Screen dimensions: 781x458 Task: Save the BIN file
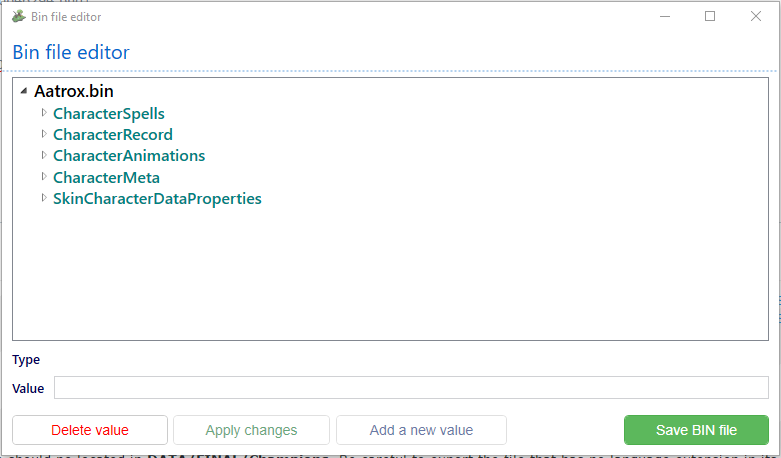click(696, 430)
